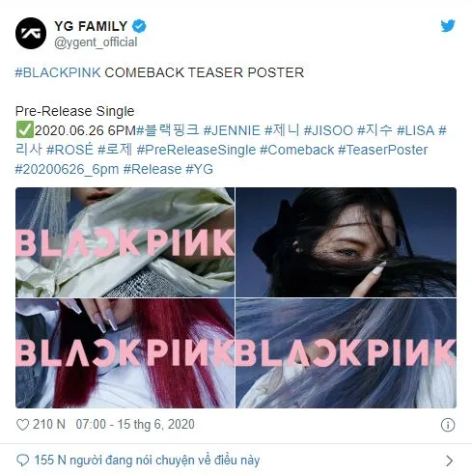
Task: Open the red-haired teaser poster thumbnail
Action: click(x=125, y=353)
